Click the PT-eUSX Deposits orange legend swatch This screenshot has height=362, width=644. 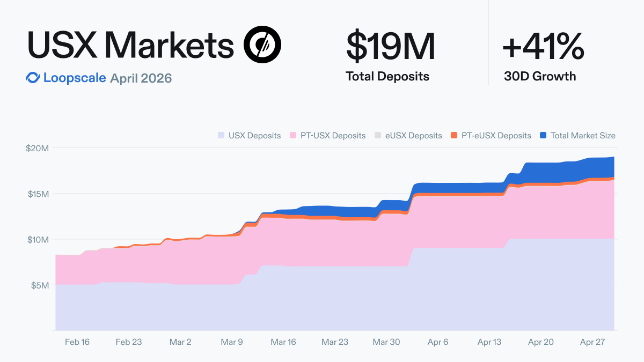point(454,136)
